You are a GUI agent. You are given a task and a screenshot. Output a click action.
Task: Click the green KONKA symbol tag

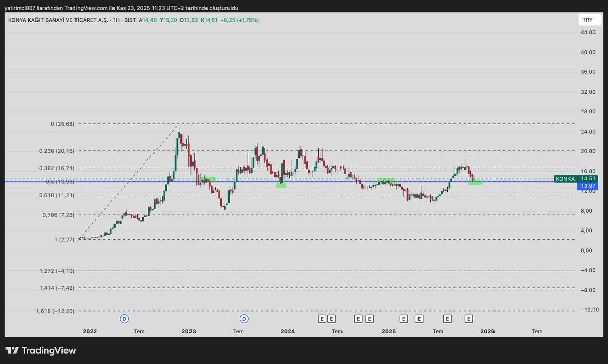pyautogui.click(x=565, y=179)
